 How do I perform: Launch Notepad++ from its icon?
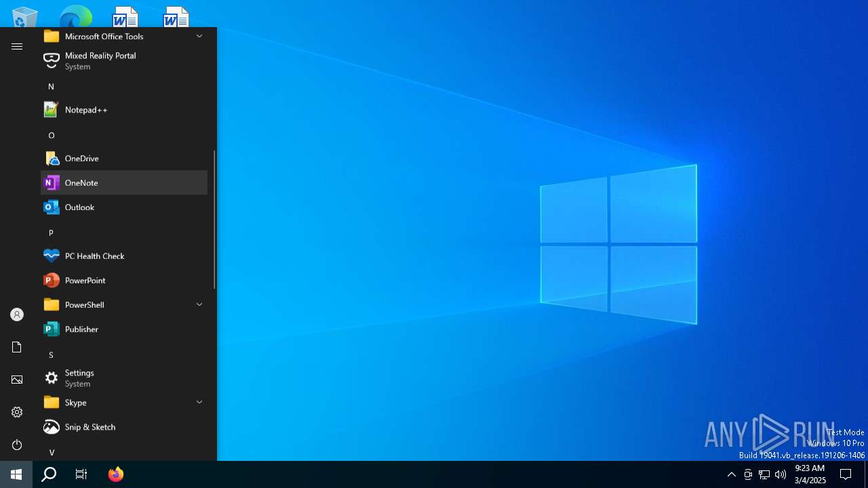point(52,110)
